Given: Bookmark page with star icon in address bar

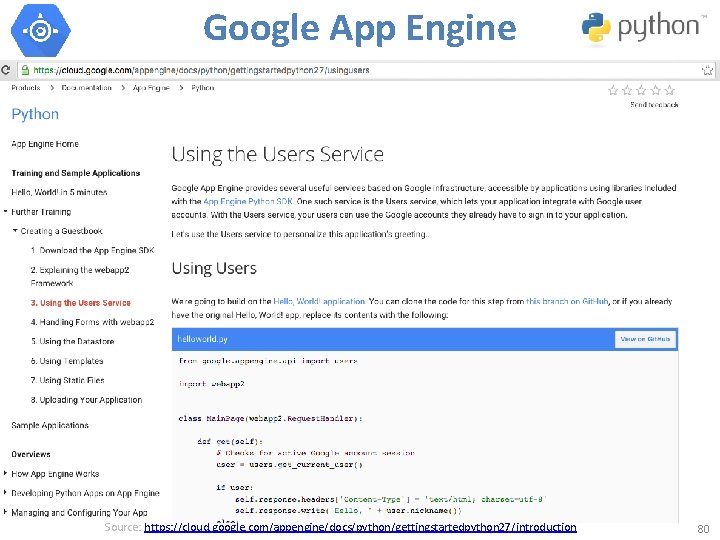Looking at the screenshot, I should coord(707,70).
